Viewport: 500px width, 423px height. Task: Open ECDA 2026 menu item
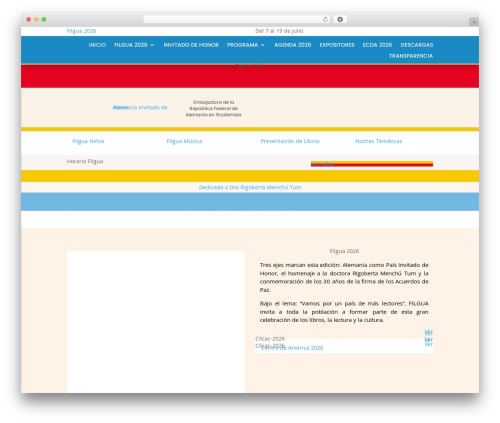click(377, 45)
